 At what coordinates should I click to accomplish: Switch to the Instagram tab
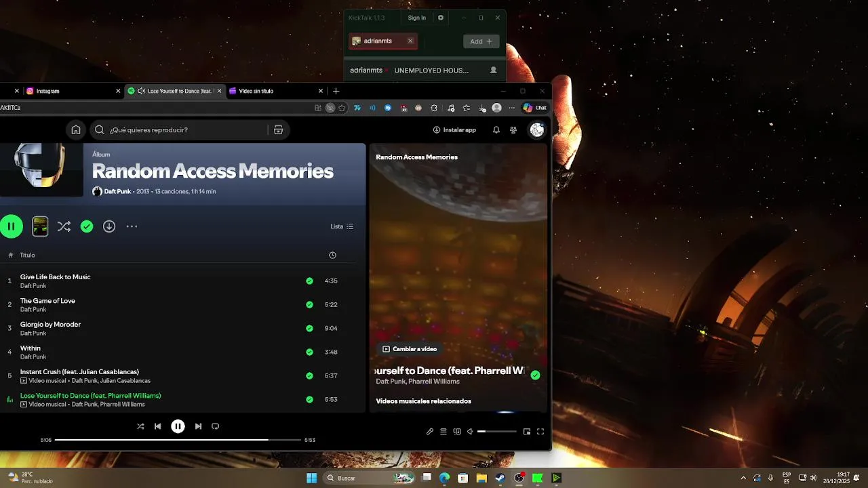72,91
